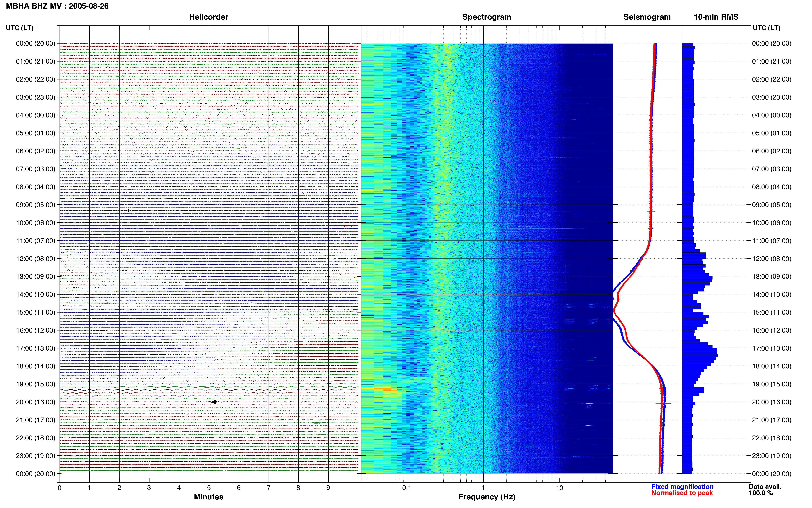Screen dimensions: 812x508
Task: Click the black seismic spike near 20:00
Action: 215,402
